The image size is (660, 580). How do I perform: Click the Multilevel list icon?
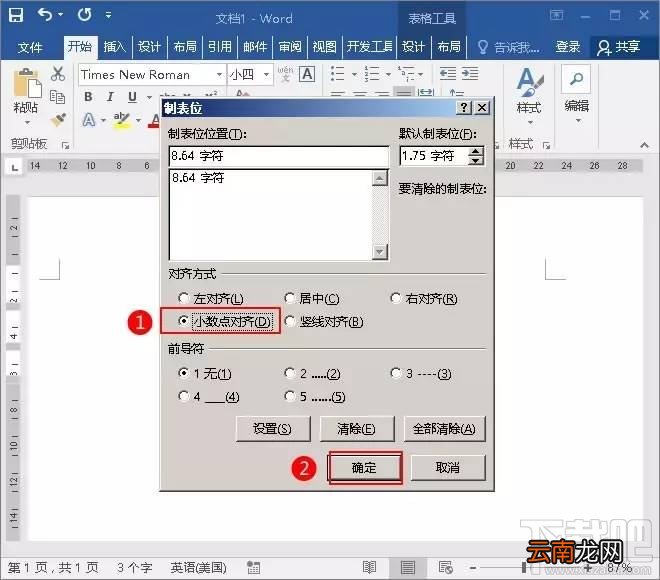coord(406,74)
